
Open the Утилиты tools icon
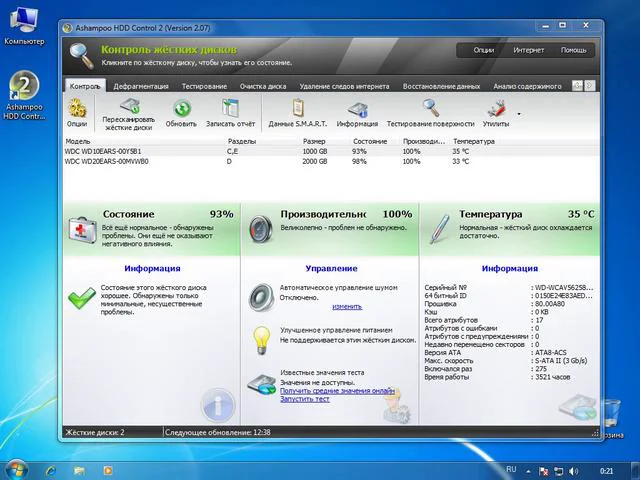(496, 109)
